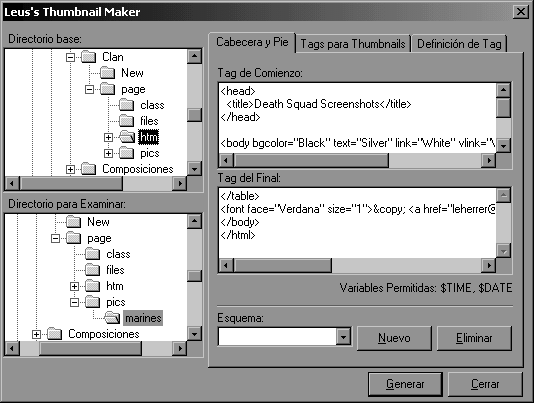Viewport: 534px width, 403px height.
Task: Select the class folder icon in Examinar tree
Action: tap(93, 254)
